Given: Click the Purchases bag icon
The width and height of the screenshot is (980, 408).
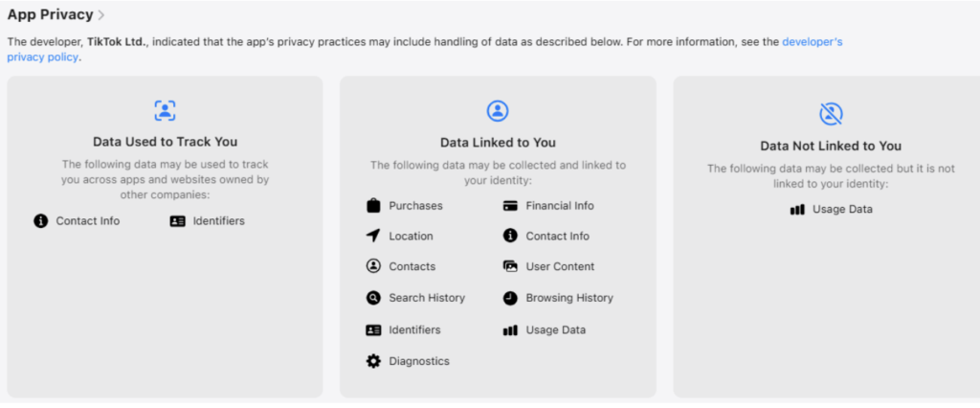Looking at the screenshot, I should tap(373, 206).
